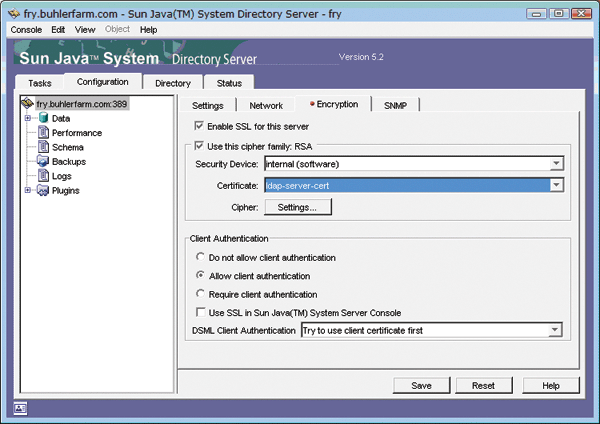Click the Performance node icon
This screenshot has height=424, width=600.
[x=43, y=133]
